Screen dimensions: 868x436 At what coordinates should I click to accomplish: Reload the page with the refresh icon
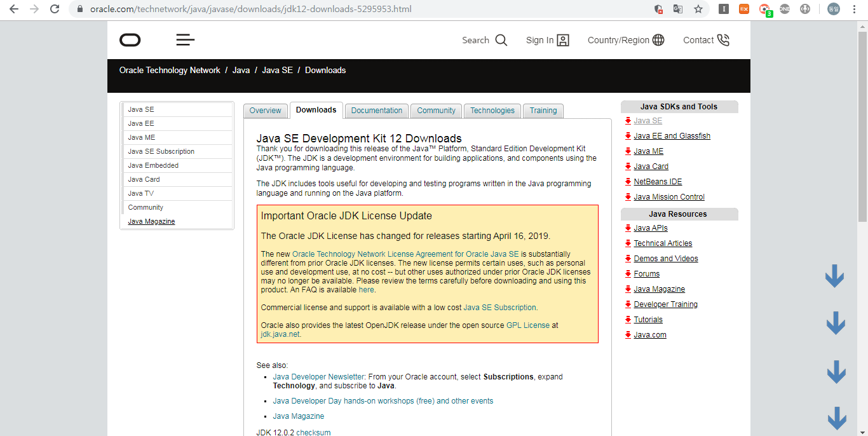55,9
